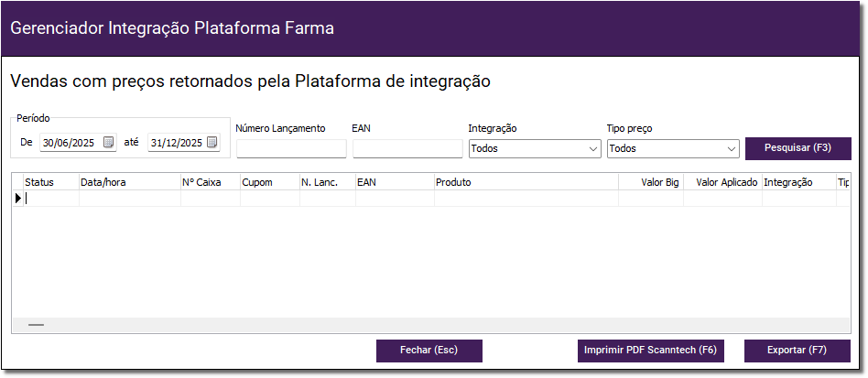Click the Pesquisar (F3) button
The width and height of the screenshot is (868, 378).
pos(797,148)
